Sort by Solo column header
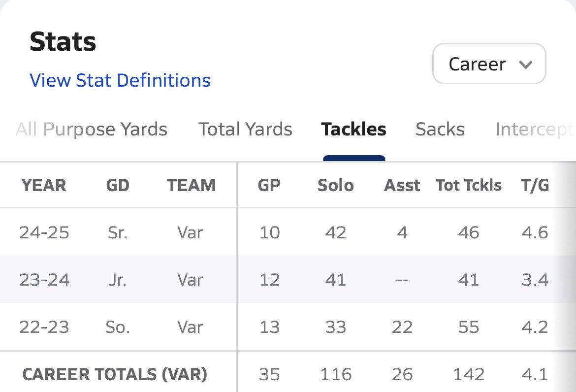576x392 pixels. (336, 185)
